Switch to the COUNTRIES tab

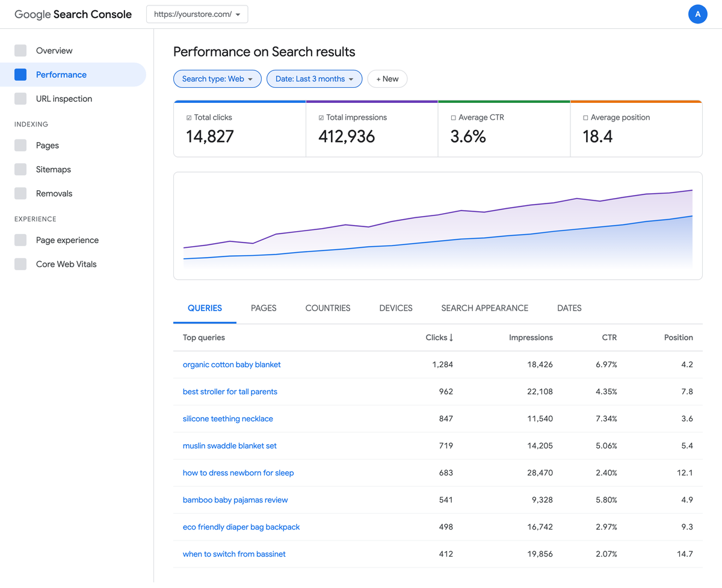pyautogui.click(x=327, y=308)
